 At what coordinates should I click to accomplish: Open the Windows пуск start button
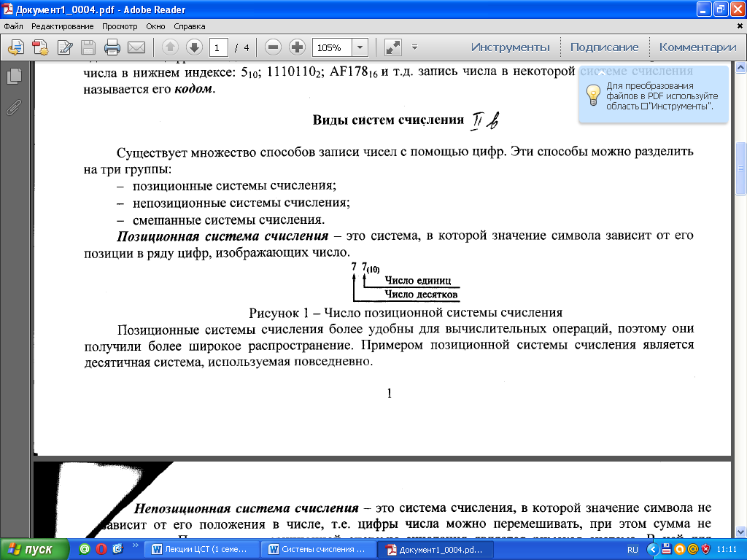pos(34,550)
